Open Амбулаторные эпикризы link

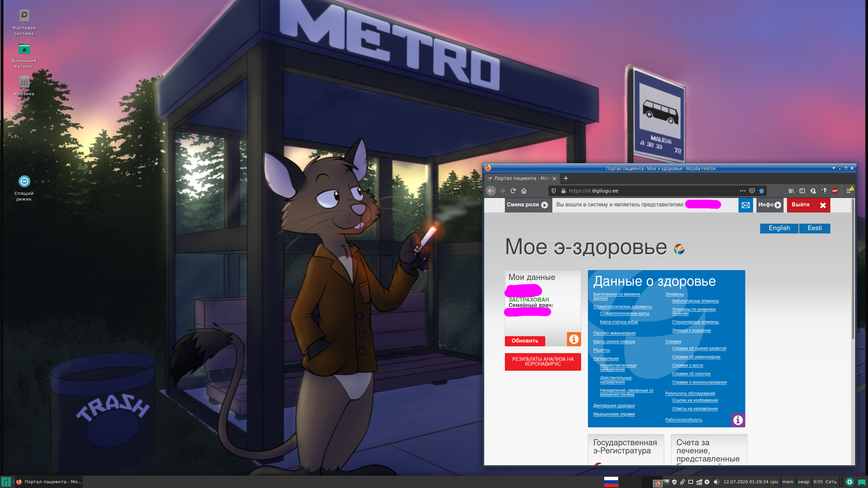(695, 301)
